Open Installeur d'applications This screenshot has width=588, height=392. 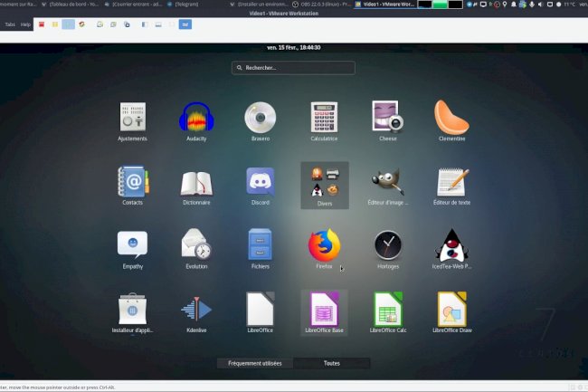tap(132, 313)
